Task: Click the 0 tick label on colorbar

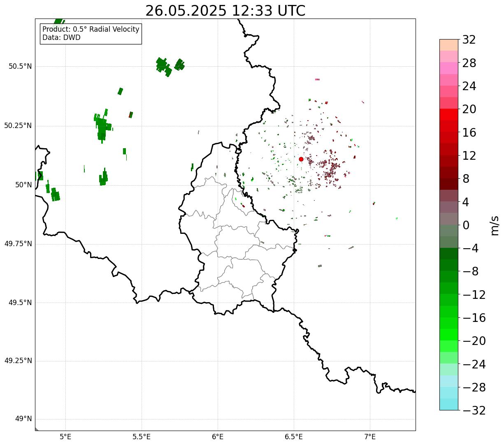Action: [x=466, y=225]
